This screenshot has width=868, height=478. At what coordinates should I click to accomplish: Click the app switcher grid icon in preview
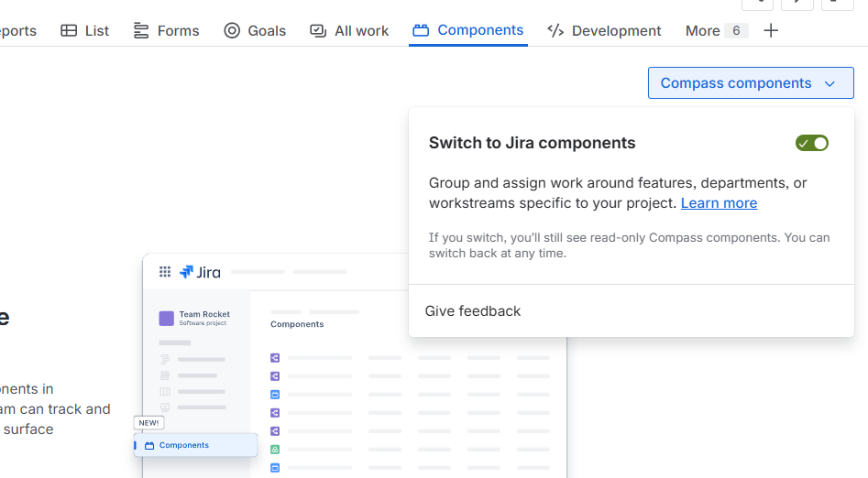click(165, 272)
